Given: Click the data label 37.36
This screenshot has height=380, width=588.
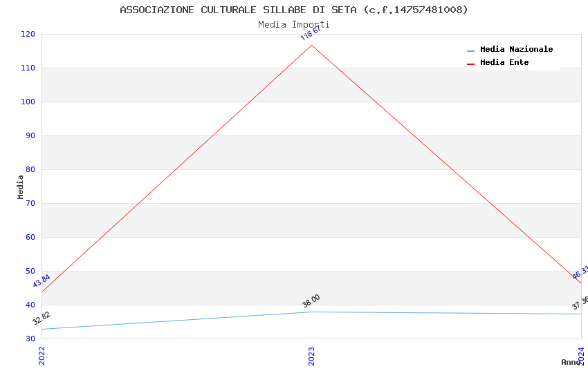Looking at the screenshot, I should (580, 303).
